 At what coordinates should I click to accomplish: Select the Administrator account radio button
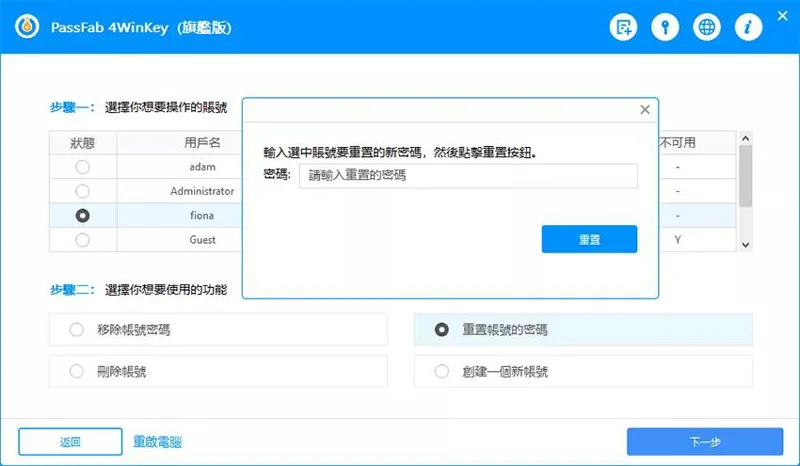tap(82, 191)
